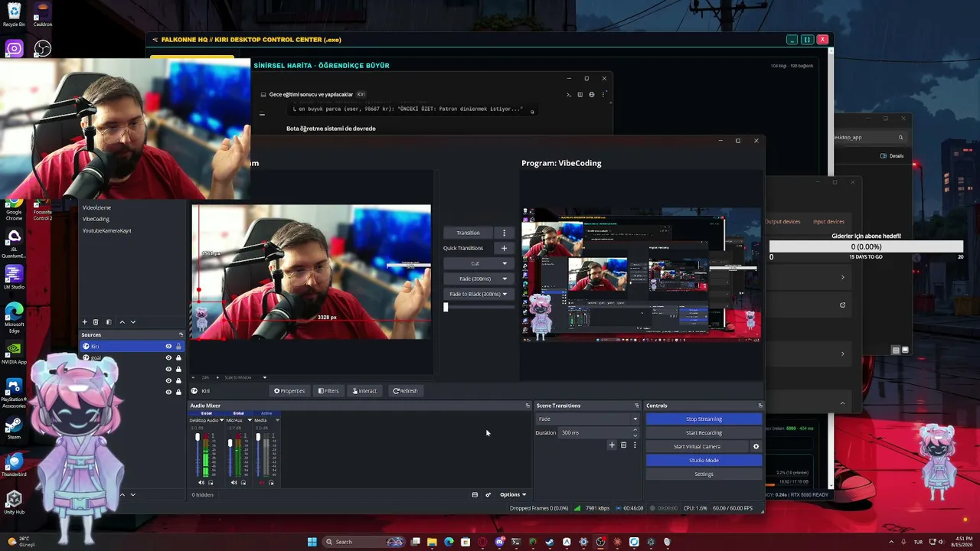Image resolution: width=980 pixels, height=551 pixels.
Task: Click the program output preview thumbnail
Action: coord(642,274)
